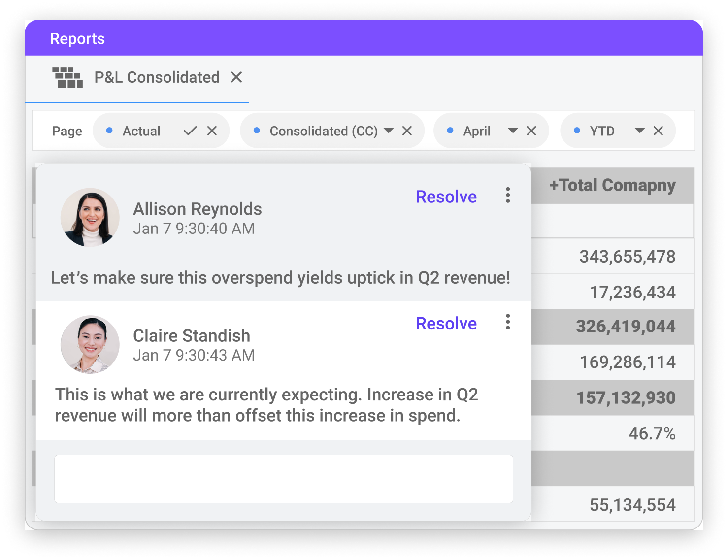Close the P&L Consolidated tab
The width and height of the screenshot is (728, 560).
(236, 77)
